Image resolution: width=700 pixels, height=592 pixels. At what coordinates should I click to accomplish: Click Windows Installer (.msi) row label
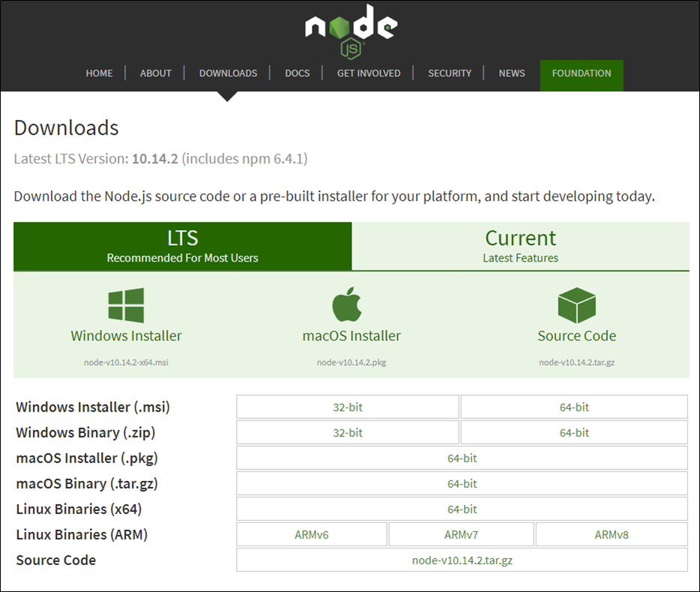tap(93, 407)
